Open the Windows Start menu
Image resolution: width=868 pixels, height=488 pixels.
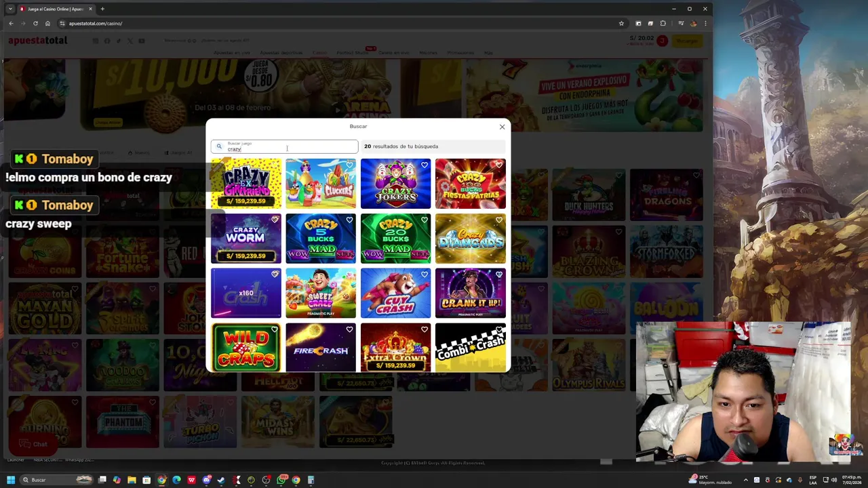click(x=11, y=480)
